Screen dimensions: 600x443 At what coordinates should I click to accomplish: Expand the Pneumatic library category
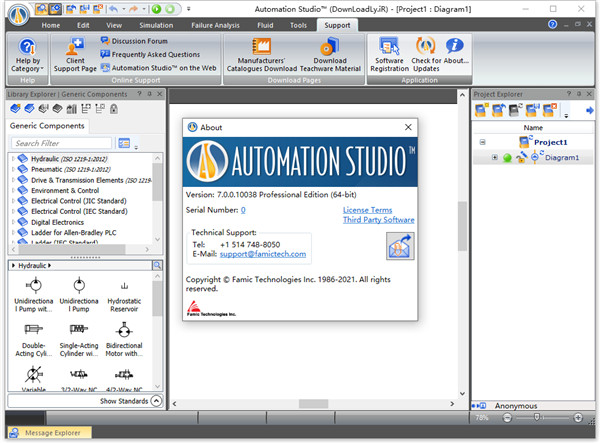click(13, 171)
